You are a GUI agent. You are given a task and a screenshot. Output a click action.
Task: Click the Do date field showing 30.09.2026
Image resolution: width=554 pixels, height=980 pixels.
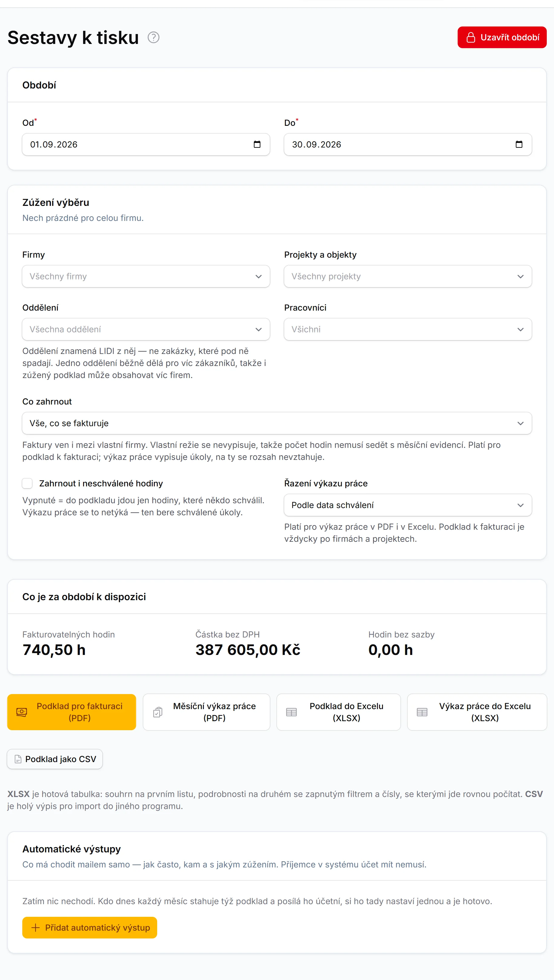408,144
